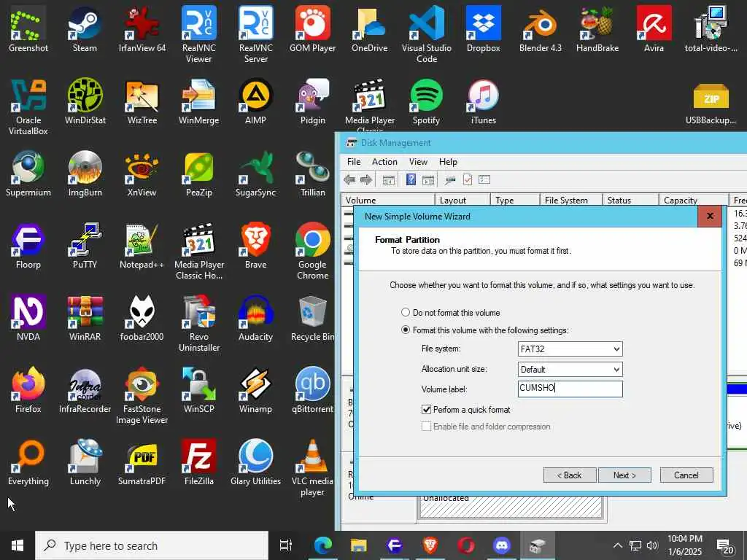This screenshot has height=560, width=747.
Task: Click the Back arrow in Disk Management toolbar
Action: click(349, 180)
